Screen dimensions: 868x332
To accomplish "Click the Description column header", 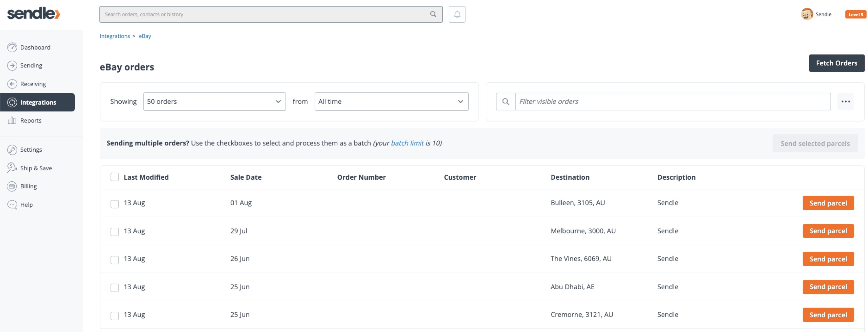I will (676, 177).
